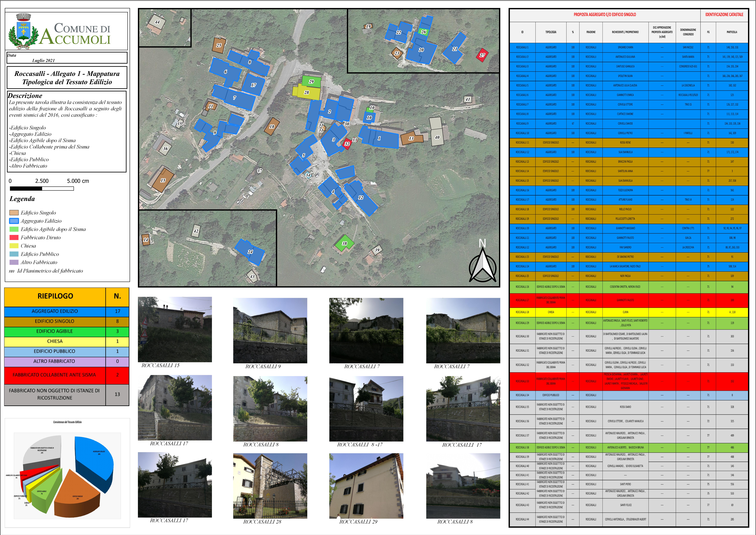This screenshot has height=535, width=756.
Task: Click the Descrizione heading
Action: tap(25, 96)
